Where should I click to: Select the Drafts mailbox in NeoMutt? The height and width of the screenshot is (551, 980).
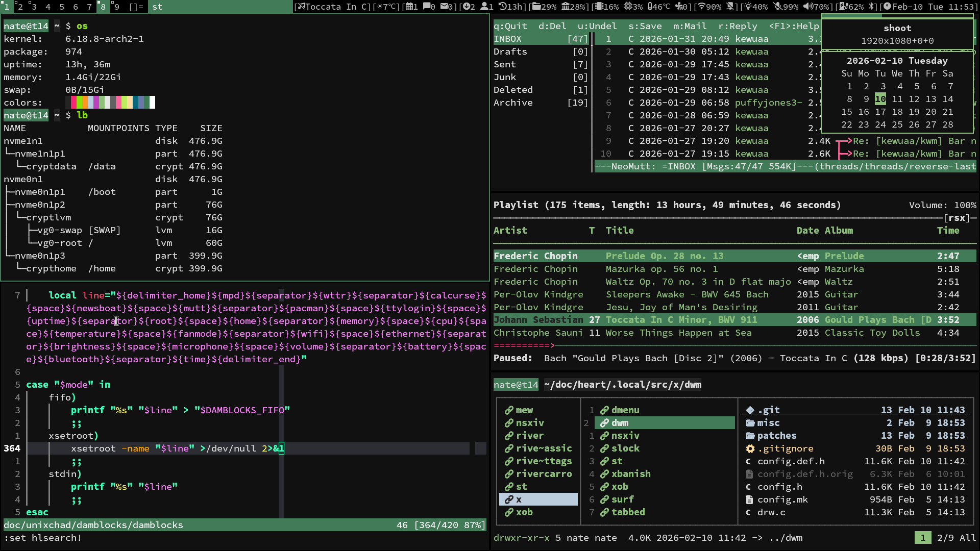[541, 52]
